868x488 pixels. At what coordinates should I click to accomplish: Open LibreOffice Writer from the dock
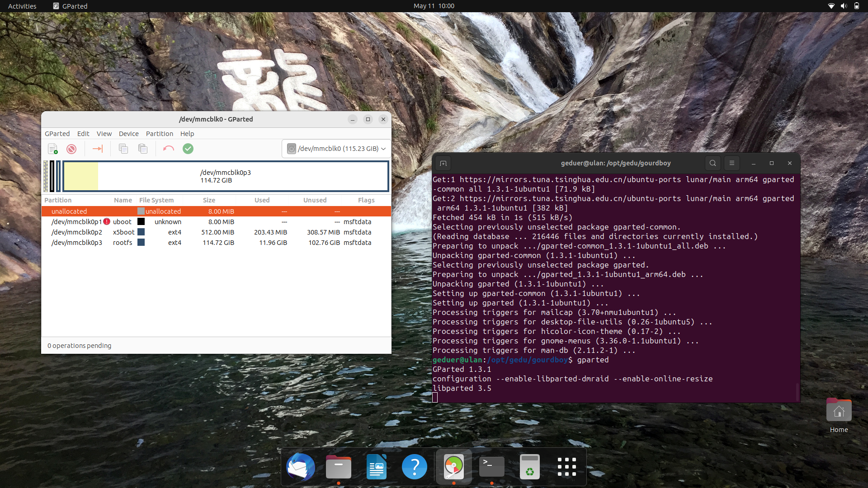point(377,467)
